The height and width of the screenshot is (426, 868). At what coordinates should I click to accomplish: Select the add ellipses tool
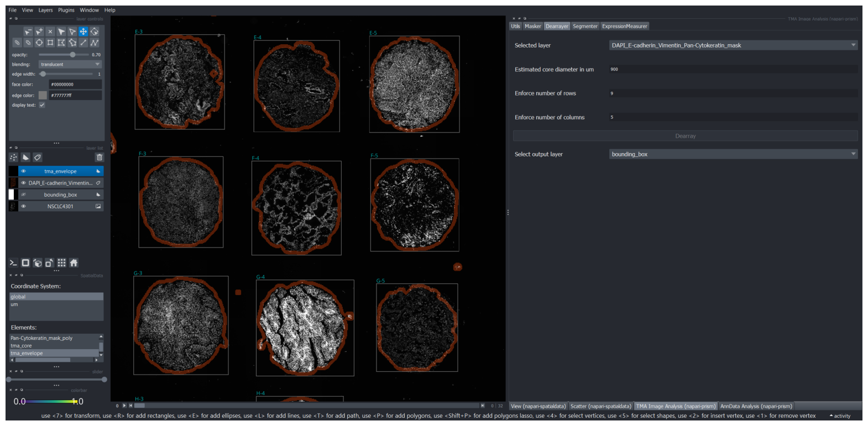pyautogui.click(x=39, y=43)
